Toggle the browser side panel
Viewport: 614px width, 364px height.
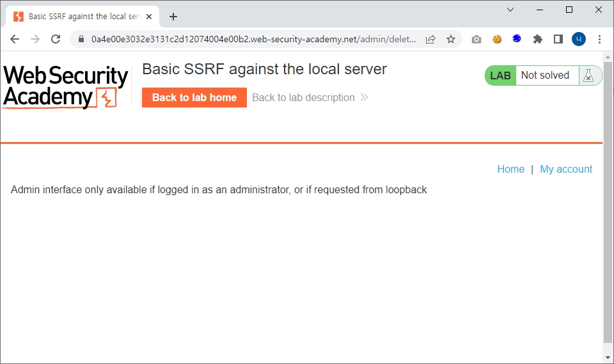(x=558, y=39)
